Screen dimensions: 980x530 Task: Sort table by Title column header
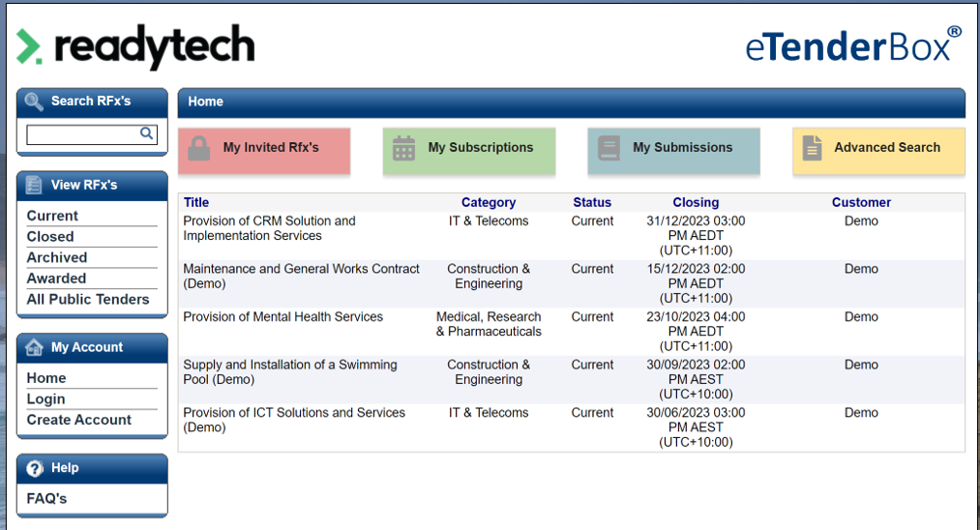(x=196, y=202)
